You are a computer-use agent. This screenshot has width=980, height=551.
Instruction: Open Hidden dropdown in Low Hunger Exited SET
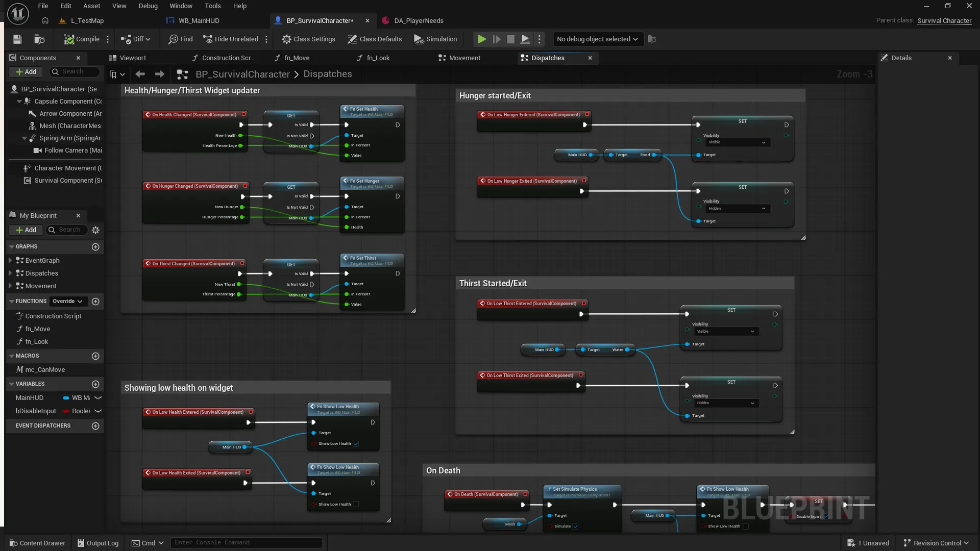point(737,209)
